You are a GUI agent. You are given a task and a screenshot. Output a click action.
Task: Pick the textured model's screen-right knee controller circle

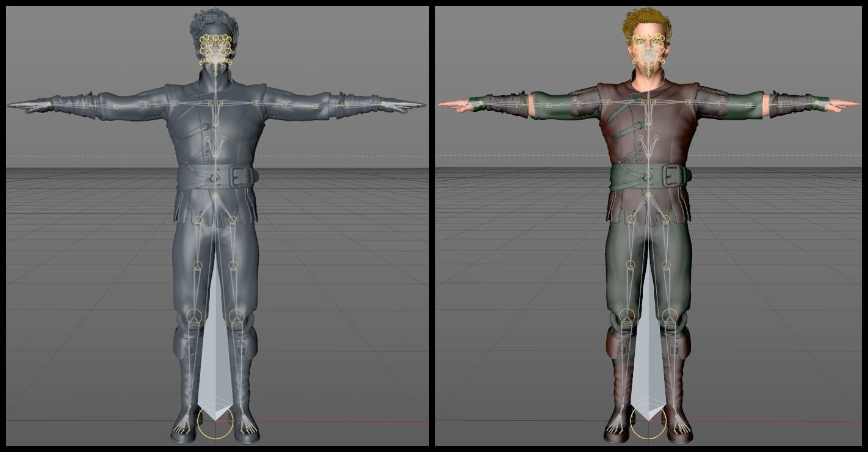(670, 316)
